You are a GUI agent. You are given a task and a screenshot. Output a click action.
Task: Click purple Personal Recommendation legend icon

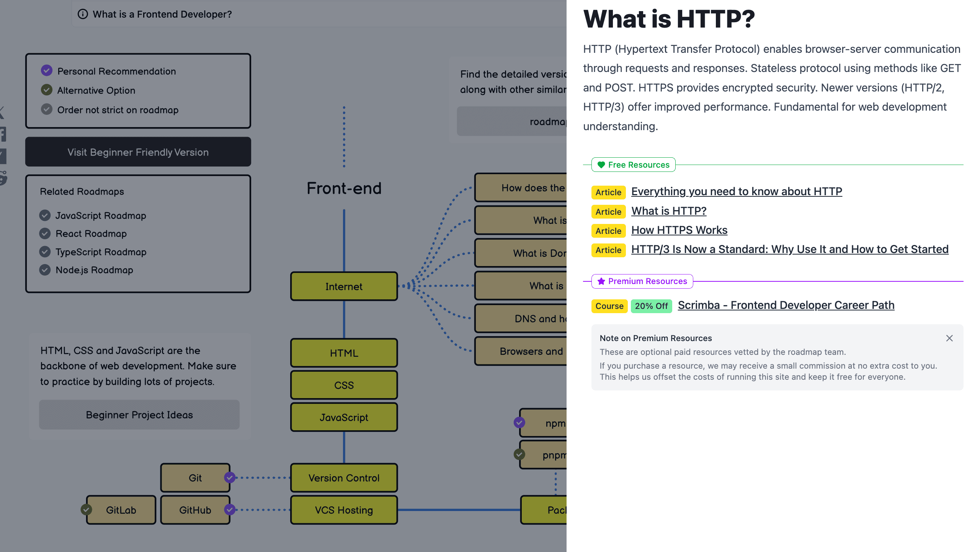[x=46, y=70]
